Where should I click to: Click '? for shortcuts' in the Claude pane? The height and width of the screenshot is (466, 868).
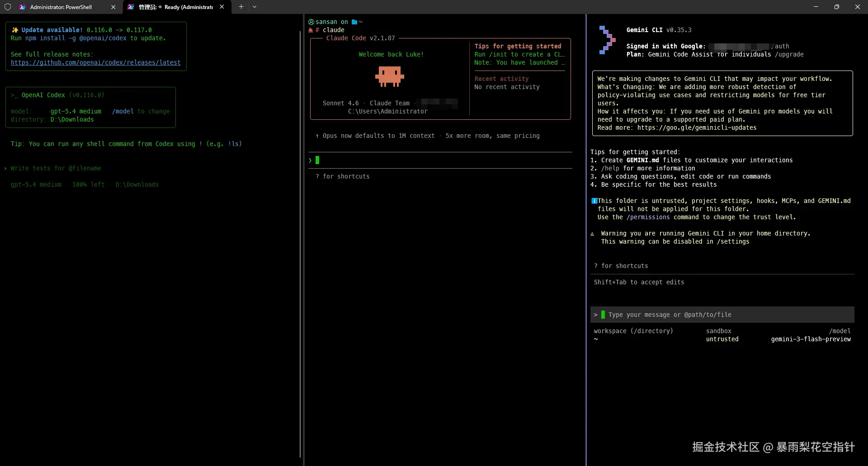pyautogui.click(x=343, y=176)
